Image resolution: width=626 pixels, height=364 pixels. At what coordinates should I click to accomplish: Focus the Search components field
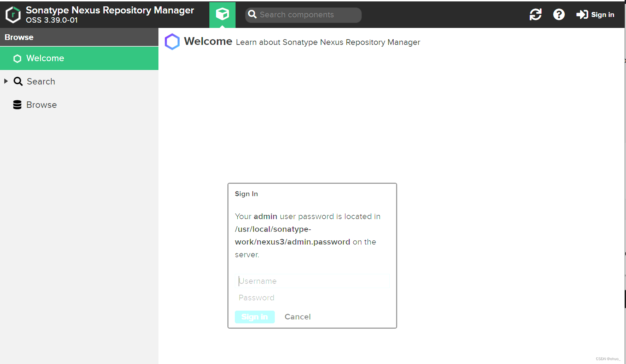303,15
